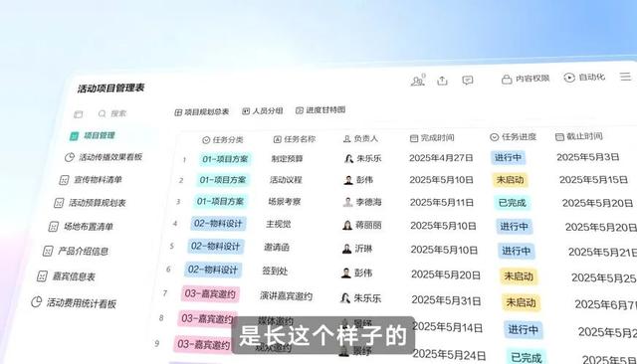Click the 任务分类 column header
Screen dimensions: 637x364
pyautogui.click(x=223, y=140)
